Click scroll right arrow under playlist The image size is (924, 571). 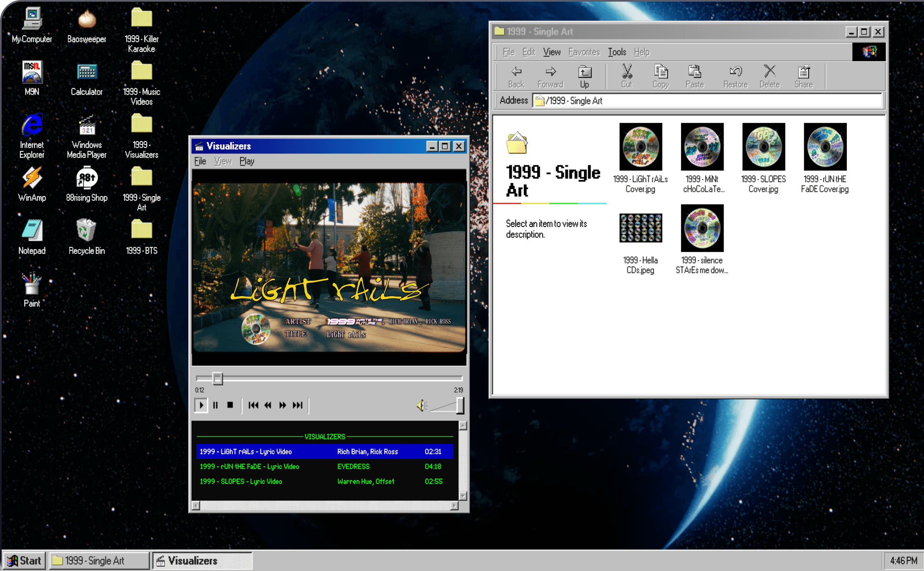coord(454,505)
